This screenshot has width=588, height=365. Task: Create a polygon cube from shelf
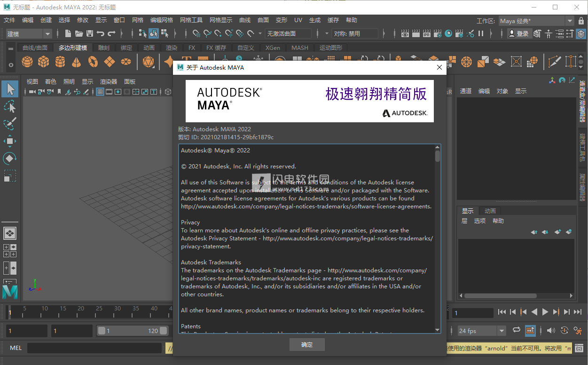click(44, 62)
